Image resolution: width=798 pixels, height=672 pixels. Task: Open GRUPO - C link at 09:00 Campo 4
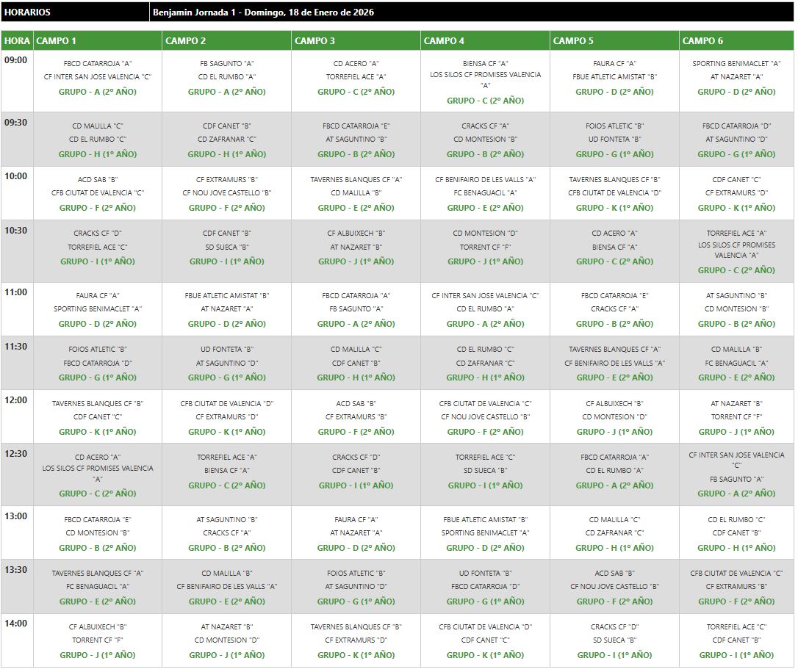point(485,101)
